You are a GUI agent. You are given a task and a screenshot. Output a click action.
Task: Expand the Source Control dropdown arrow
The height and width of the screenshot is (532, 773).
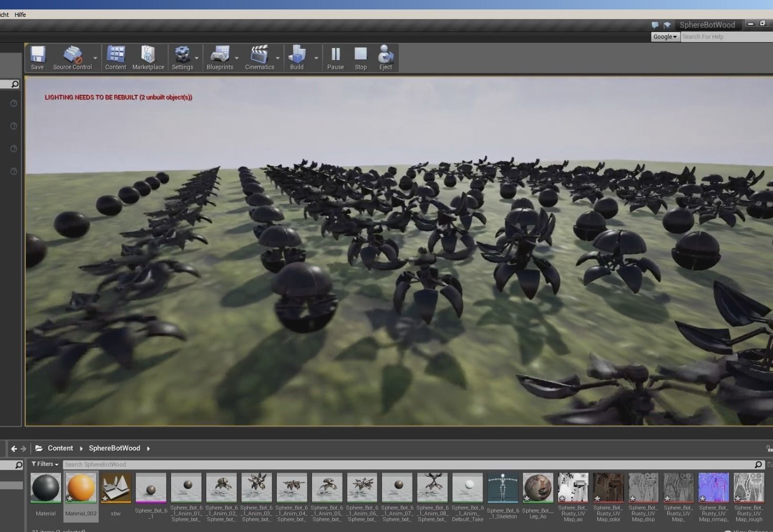95,58
